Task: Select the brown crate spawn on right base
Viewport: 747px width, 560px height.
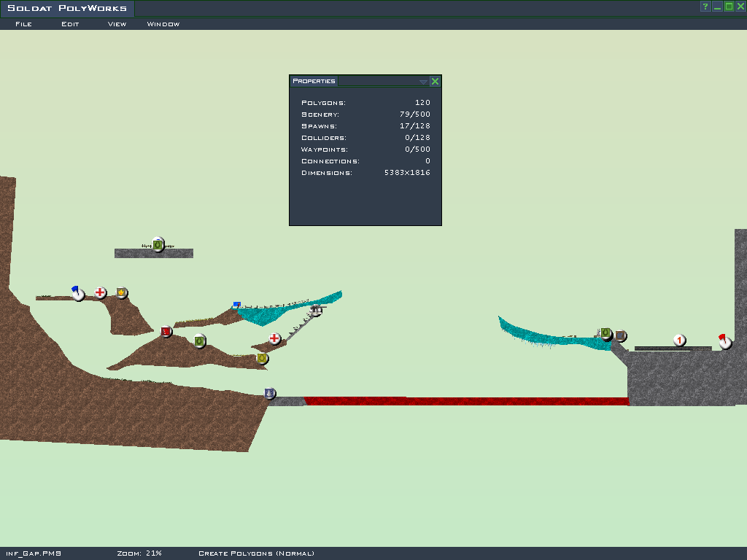Action: (620, 335)
